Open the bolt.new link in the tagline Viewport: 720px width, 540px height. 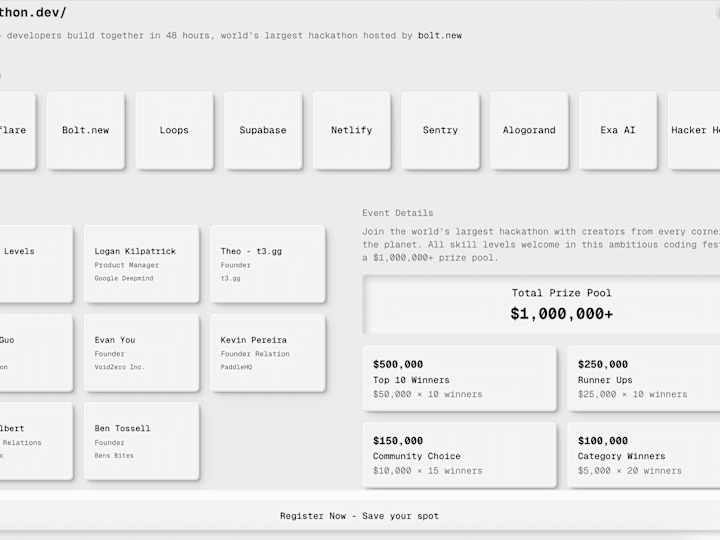point(439,35)
